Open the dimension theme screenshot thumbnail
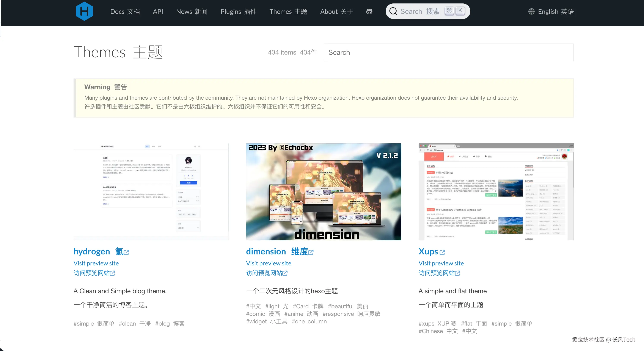 [324, 192]
